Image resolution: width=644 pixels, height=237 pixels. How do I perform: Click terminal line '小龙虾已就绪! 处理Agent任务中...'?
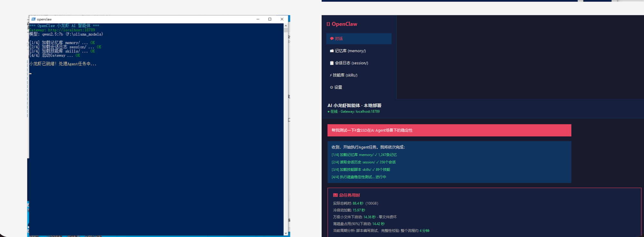coord(63,64)
